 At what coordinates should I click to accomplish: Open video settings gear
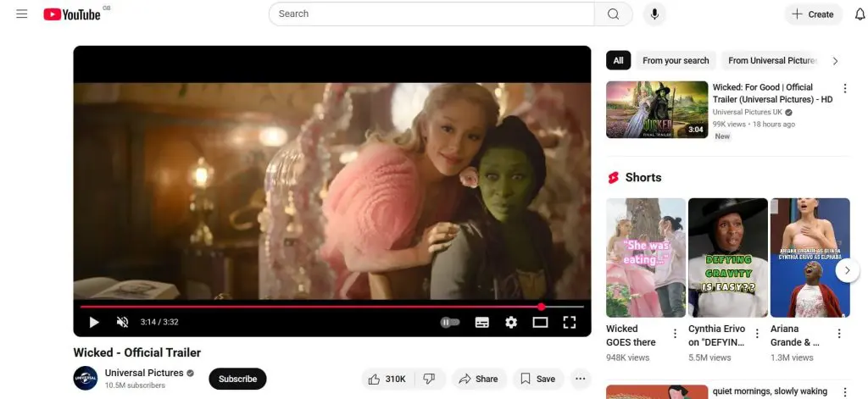point(511,322)
